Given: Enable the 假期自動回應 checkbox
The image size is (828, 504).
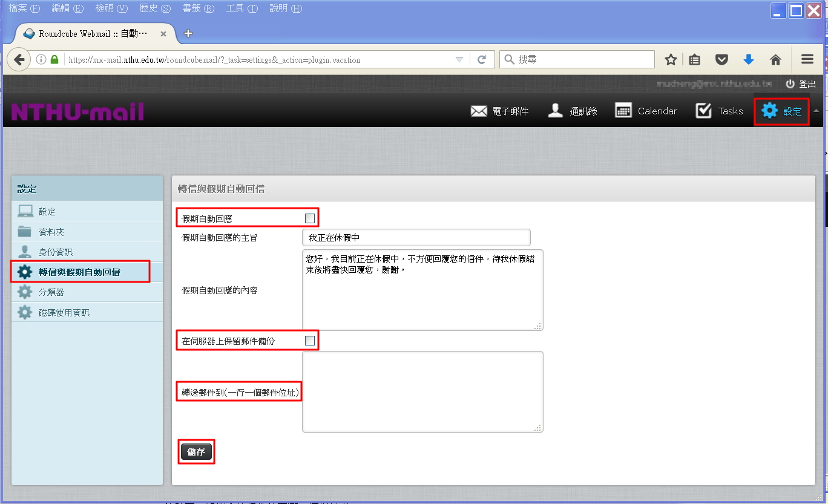Looking at the screenshot, I should coord(310,218).
